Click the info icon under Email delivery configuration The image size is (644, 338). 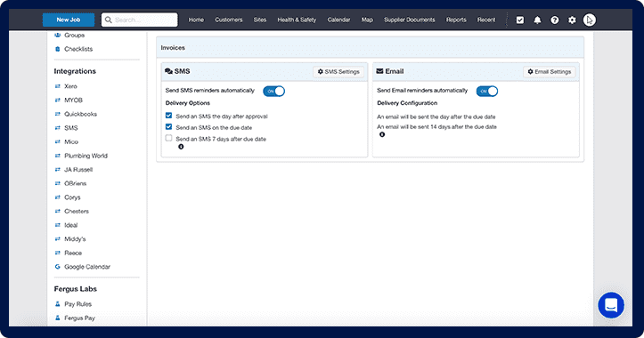(x=382, y=134)
